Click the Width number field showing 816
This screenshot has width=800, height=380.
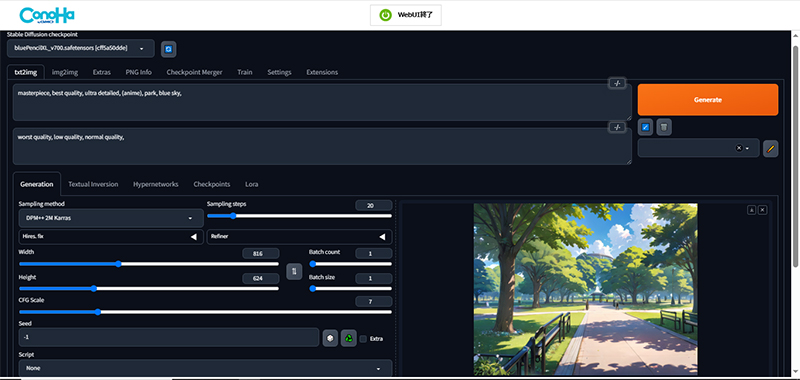pyautogui.click(x=261, y=254)
